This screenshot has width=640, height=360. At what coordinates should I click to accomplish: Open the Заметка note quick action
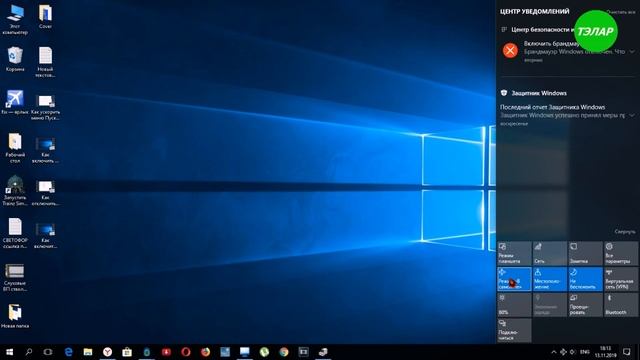tap(585, 253)
